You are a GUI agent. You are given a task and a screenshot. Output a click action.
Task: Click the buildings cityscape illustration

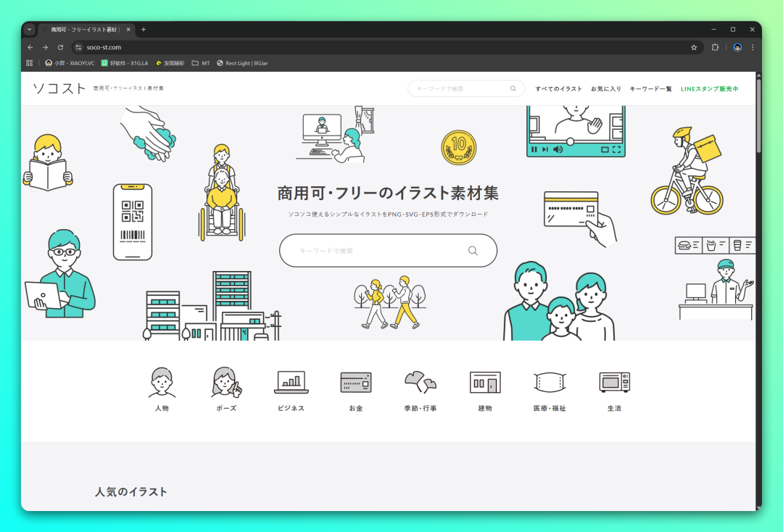pyautogui.click(x=212, y=306)
